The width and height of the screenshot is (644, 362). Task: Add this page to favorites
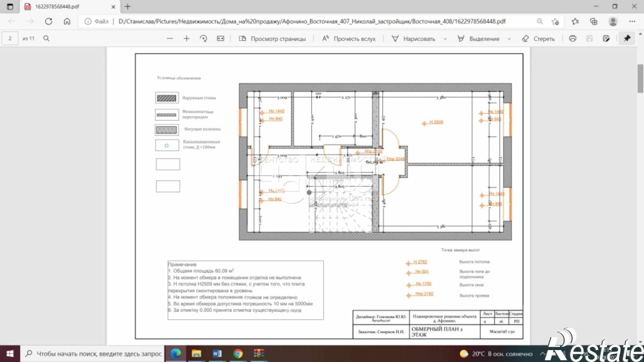pyautogui.click(x=555, y=21)
